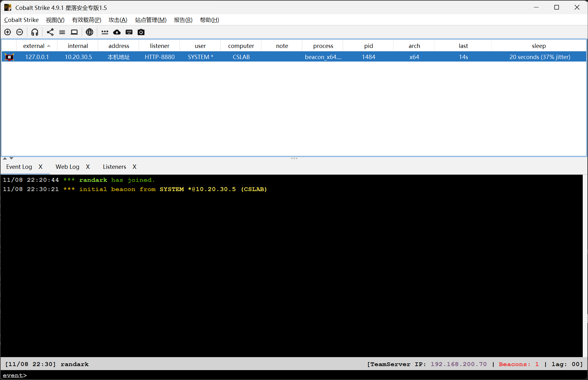Viewport: 588px width, 380px height.
Task: Open the 攻击(A) menu
Action: [x=118, y=20]
